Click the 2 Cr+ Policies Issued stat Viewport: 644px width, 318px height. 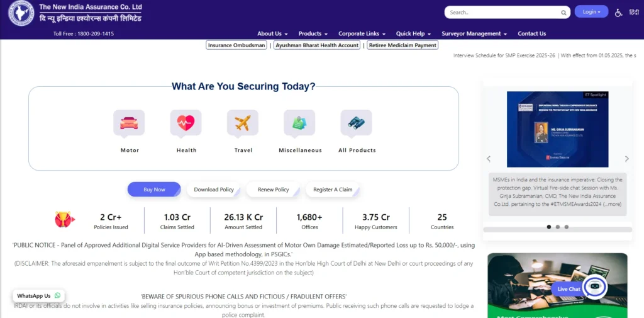pos(111,221)
